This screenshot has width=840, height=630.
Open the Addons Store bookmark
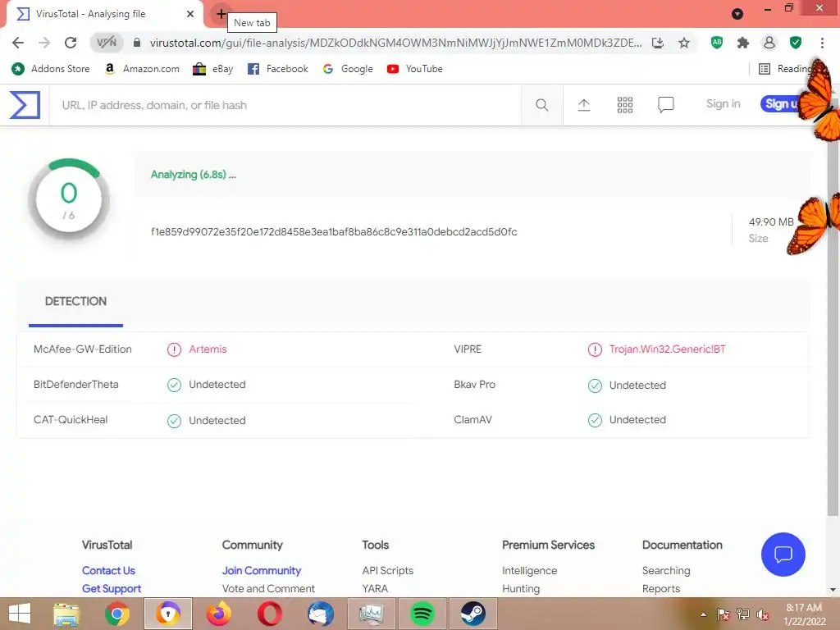pos(50,69)
